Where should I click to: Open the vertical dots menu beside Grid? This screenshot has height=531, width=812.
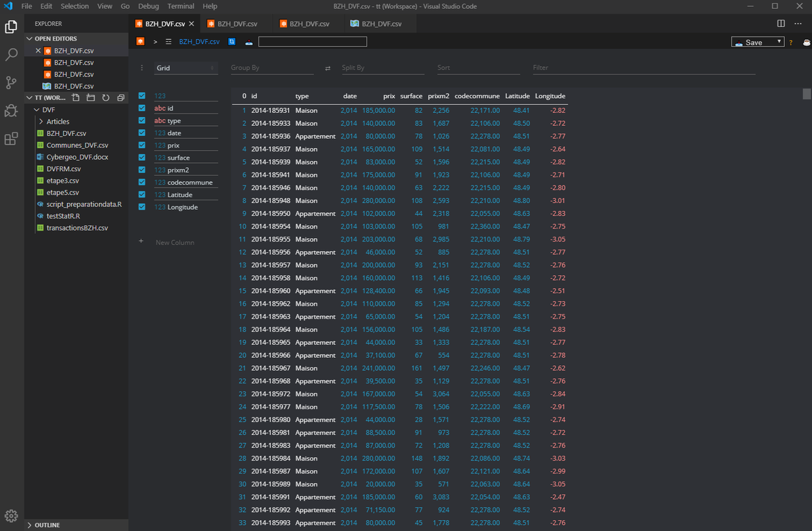click(x=141, y=68)
